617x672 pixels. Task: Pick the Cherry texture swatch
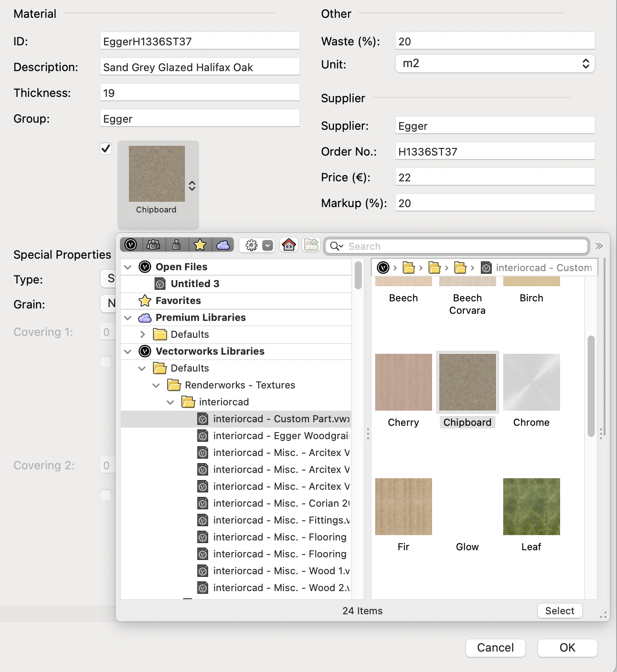[404, 382]
